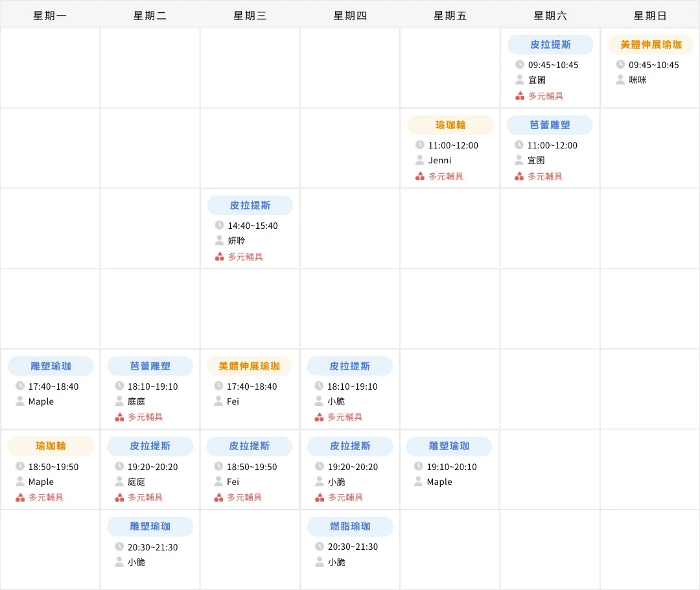
Task: Click the person icon beside instructor 咪咪
Action: 620,80
